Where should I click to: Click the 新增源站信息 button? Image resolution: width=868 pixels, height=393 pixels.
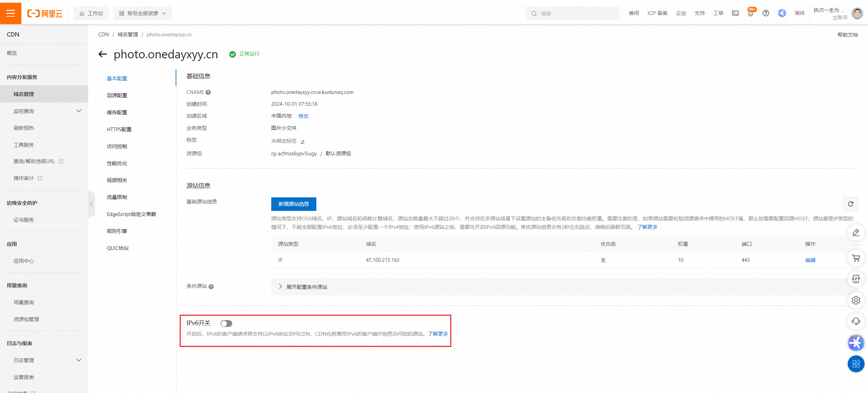pyautogui.click(x=294, y=204)
